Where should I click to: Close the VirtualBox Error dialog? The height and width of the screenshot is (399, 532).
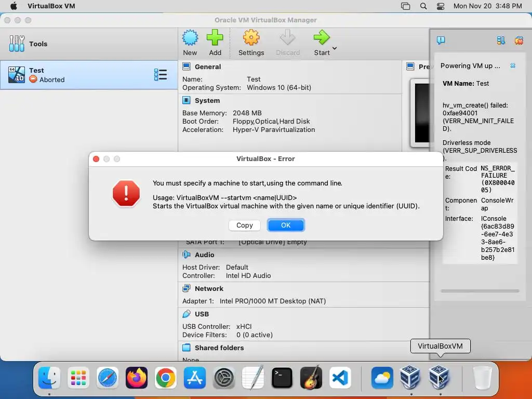point(96,159)
